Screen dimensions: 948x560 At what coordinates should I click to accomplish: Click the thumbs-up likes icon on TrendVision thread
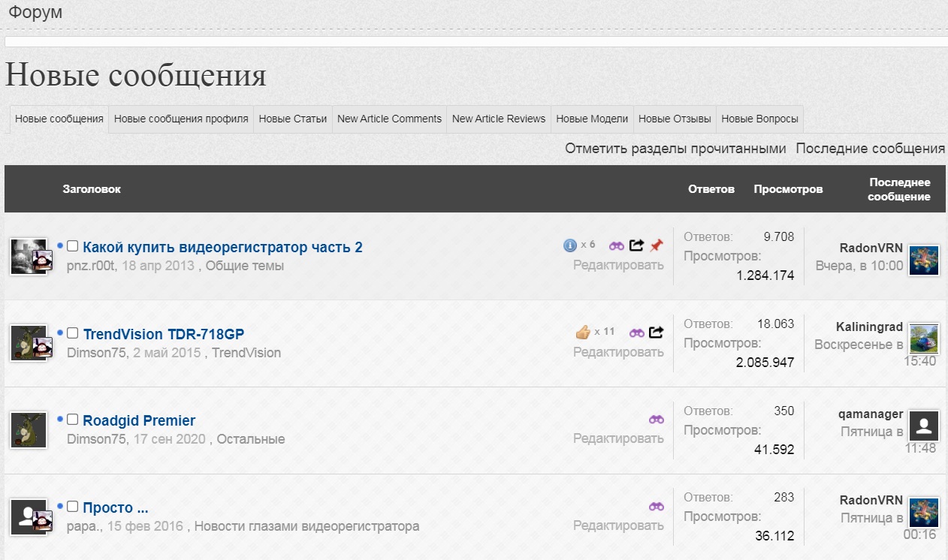(x=583, y=332)
